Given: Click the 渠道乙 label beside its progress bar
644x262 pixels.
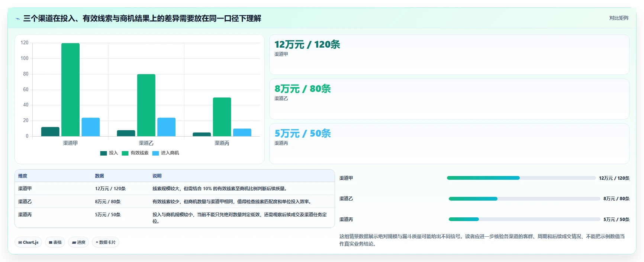Looking at the screenshot, I should pos(346,199).
